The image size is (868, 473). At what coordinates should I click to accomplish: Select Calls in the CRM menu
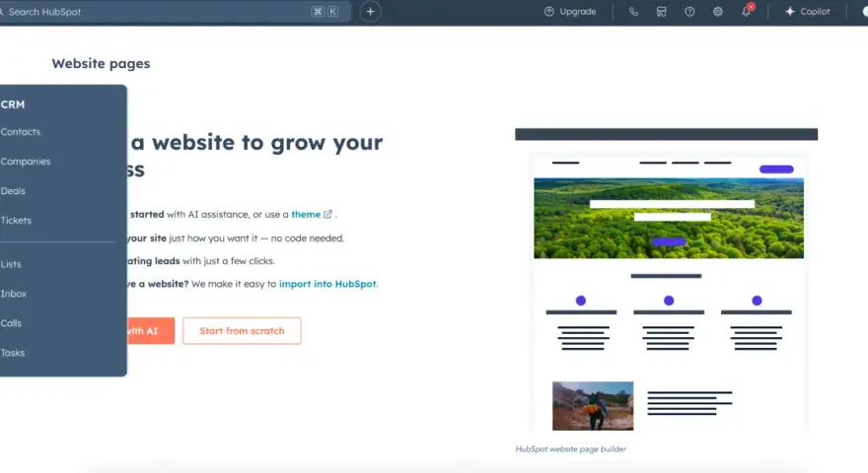11,323
